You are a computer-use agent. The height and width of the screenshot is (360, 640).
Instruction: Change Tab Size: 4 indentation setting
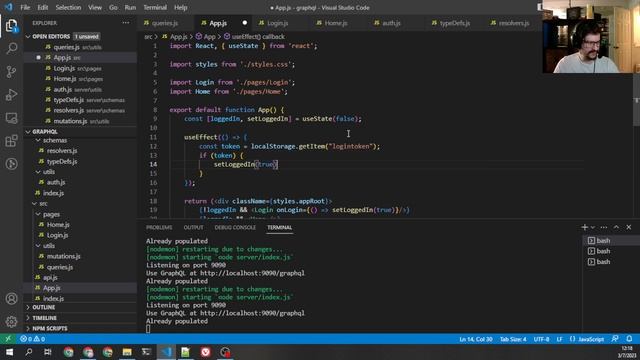pyautogui.click(x=513, y=339)
